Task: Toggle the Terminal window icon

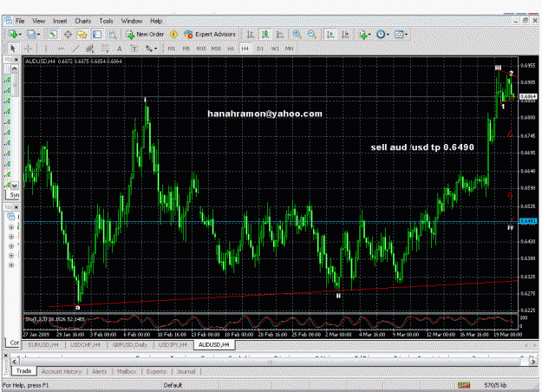Action: (97, 34)
